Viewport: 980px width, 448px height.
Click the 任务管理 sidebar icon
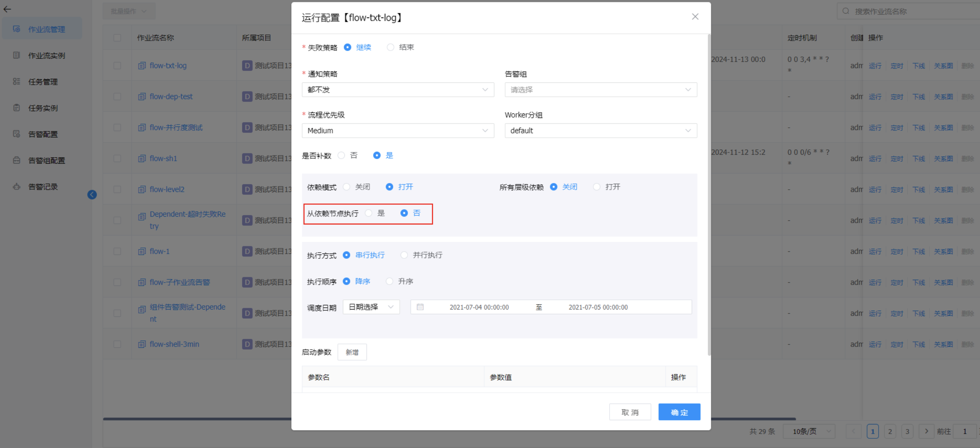16,82
